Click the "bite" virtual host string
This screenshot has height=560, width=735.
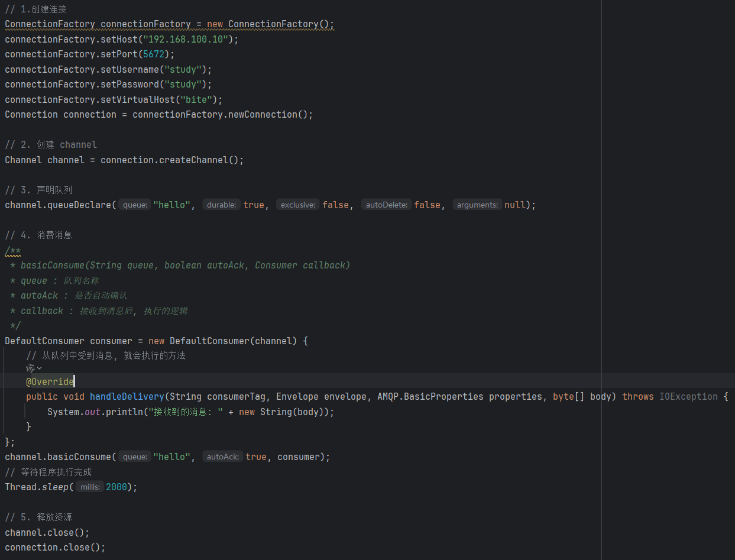click(x=196, y=100)
